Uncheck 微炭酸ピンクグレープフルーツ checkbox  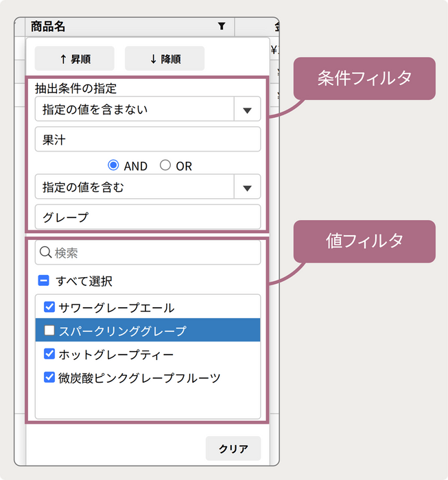coord(49,377)
